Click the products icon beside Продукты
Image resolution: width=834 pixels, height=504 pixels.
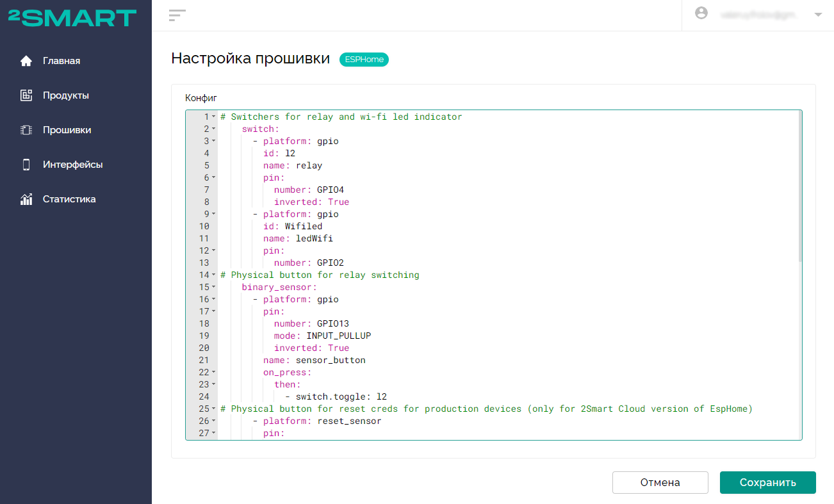[26, 95]
